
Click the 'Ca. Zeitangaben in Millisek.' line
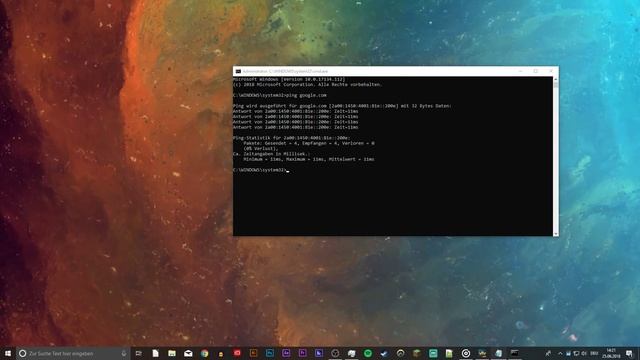[271, 154]
